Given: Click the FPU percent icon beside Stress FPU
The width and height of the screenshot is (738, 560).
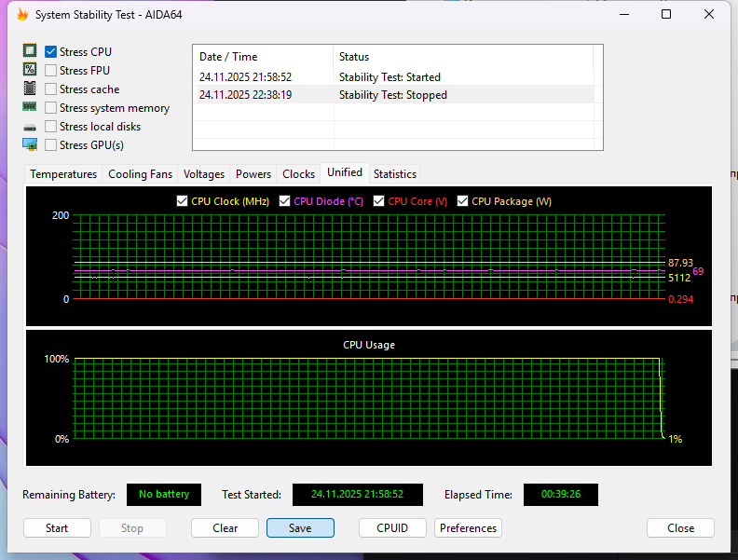Looking at the screenshot, I should (x=30, y=70).
